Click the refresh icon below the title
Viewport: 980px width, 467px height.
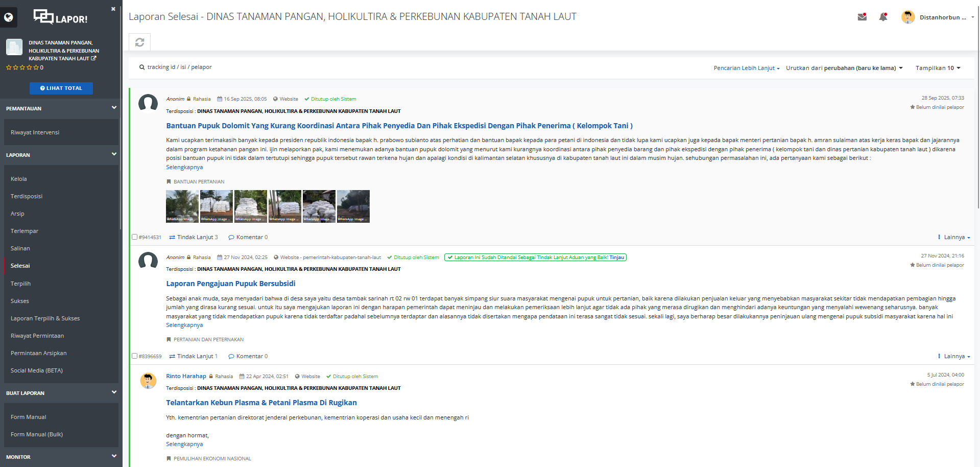point(139,42)
